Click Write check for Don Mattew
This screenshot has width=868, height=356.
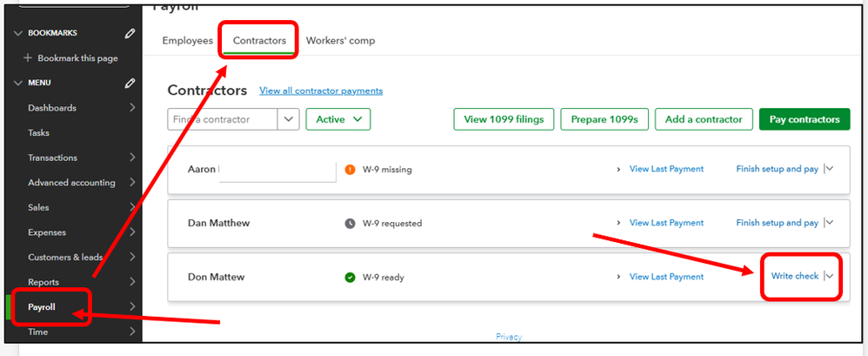(x=795, y=276)
